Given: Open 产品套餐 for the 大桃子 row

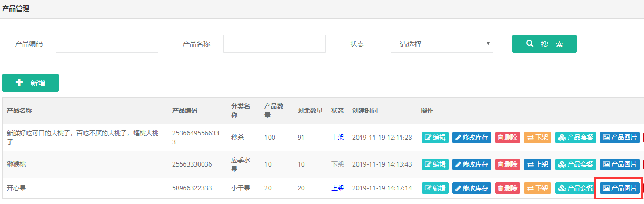Looking at the screenshot, I should (x=576, y=138).
